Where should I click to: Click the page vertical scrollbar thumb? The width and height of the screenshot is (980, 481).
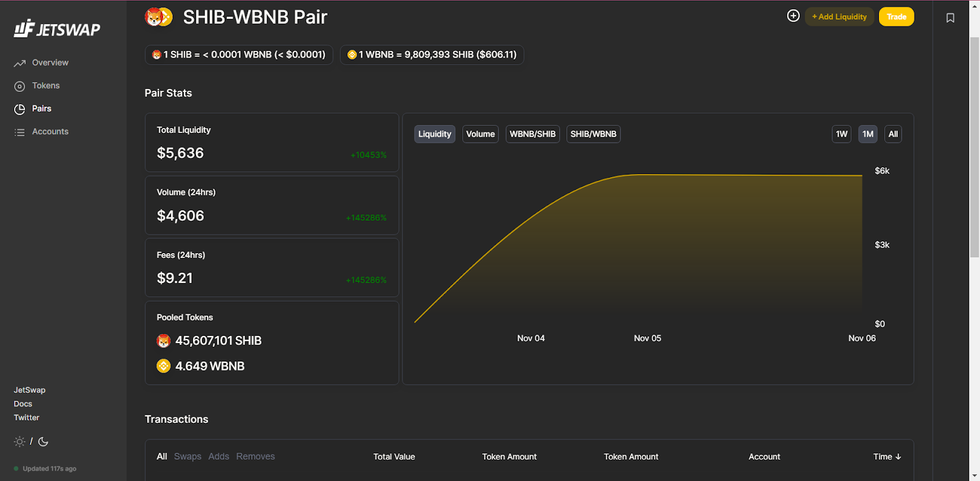pyautogui.click(x=974, y=147)
